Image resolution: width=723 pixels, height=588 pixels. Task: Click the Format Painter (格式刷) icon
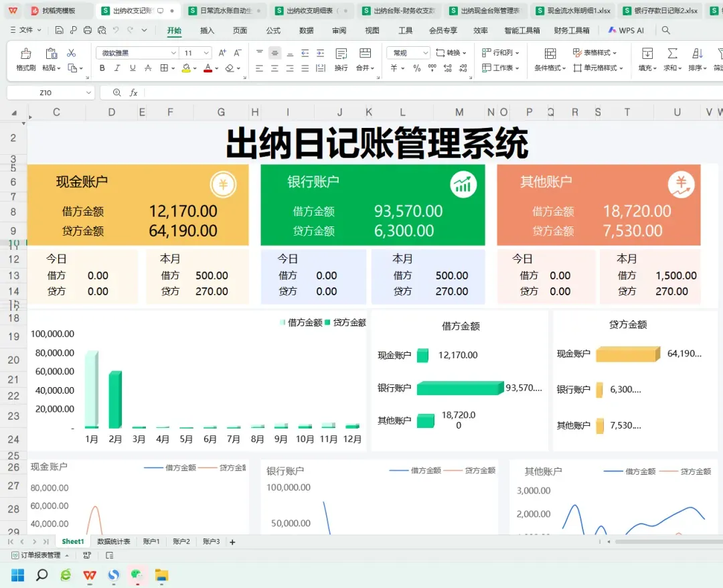pyautogui.click(x=26, y=54)
